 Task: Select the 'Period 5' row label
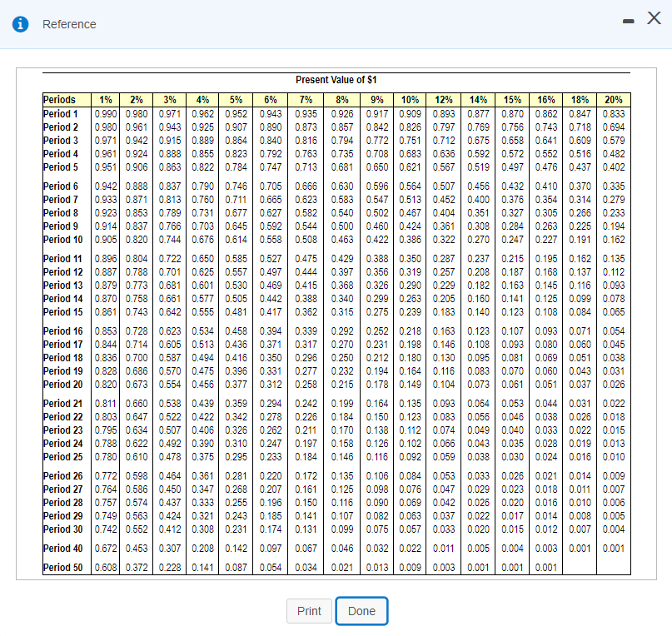(61, 166)
